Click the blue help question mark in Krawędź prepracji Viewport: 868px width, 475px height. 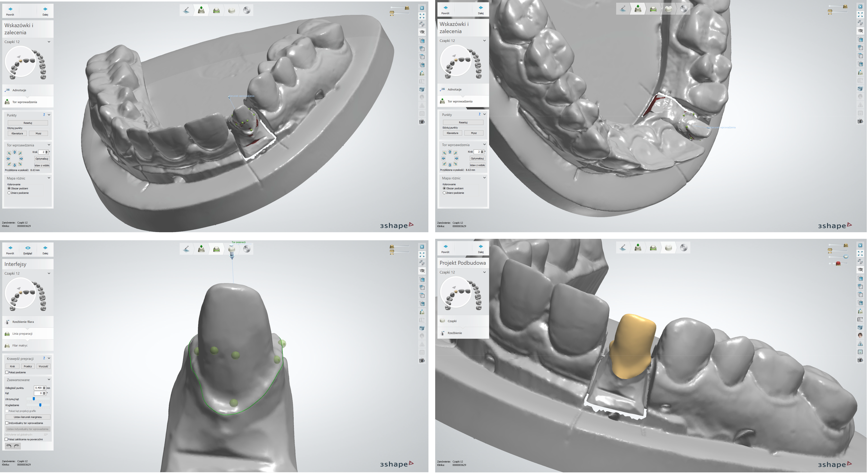click(44, 358)
